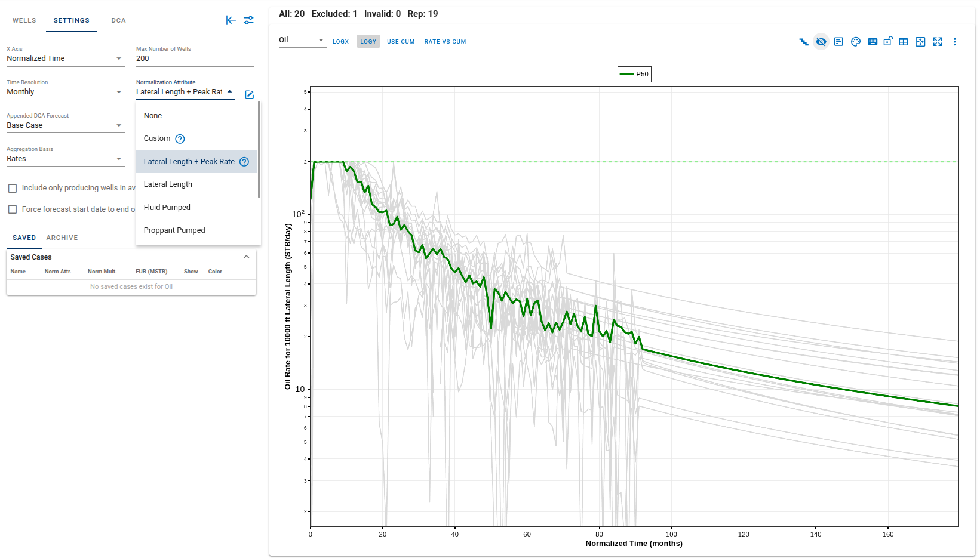Toggle well curve visibility with eye icon
The image size is (980, 558).
[x=821, y=42]
